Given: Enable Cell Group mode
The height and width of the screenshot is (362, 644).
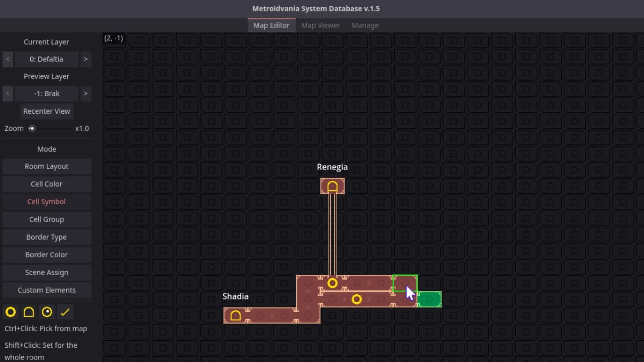Looking at the screenshot, I should click(46, 219).
